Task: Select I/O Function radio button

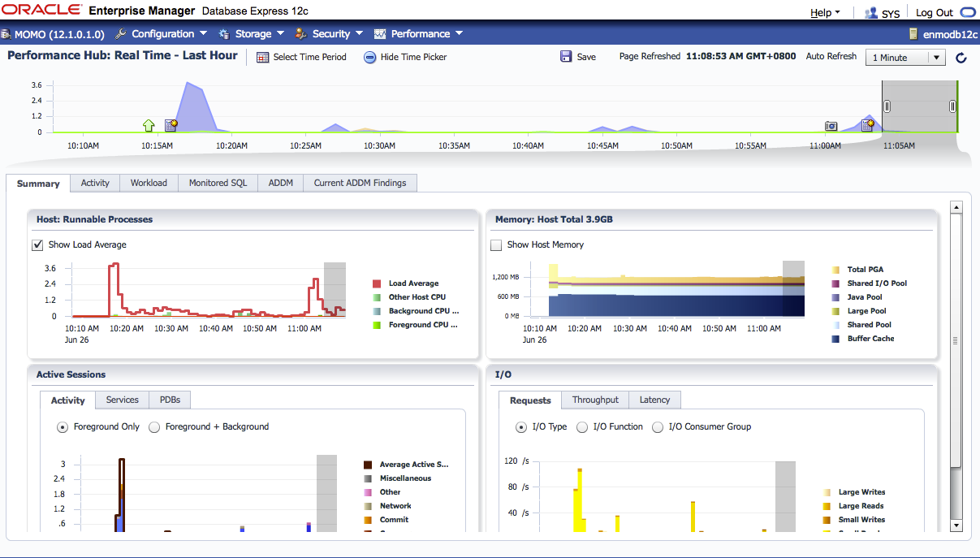Action: [582, 427]
